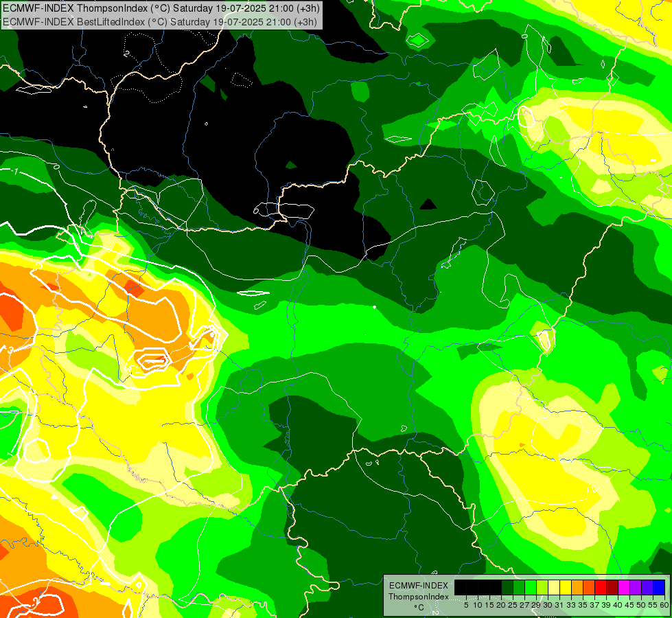This screenshot has width=672, height=618.
Task: Select the blue 55–60 legend swatch
Action: (659, 587)
